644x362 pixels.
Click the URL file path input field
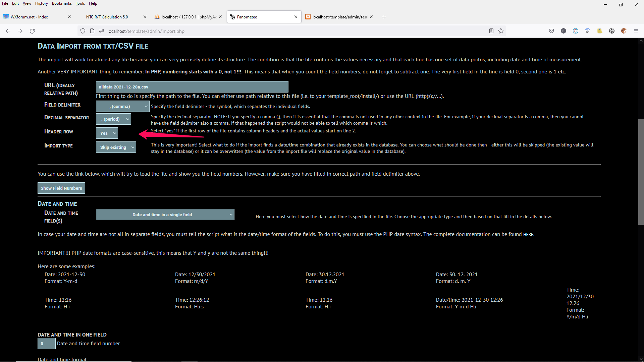tap(192, 87)
